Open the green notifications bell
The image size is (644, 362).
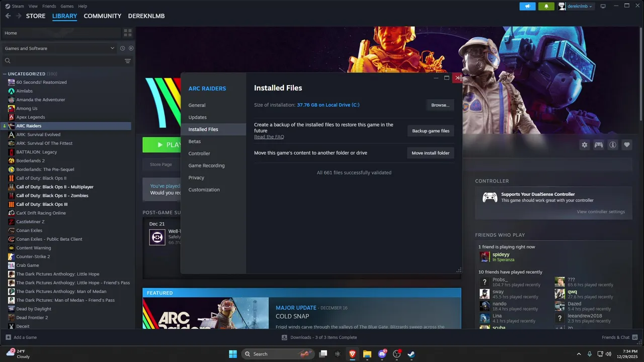click(x=546, y=6)
